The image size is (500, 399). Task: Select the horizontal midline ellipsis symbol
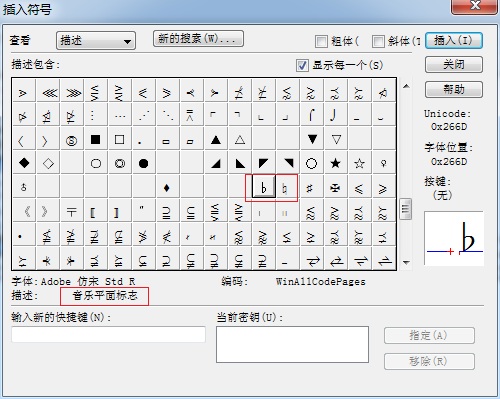pyautogui.click(x=120, y=116)
